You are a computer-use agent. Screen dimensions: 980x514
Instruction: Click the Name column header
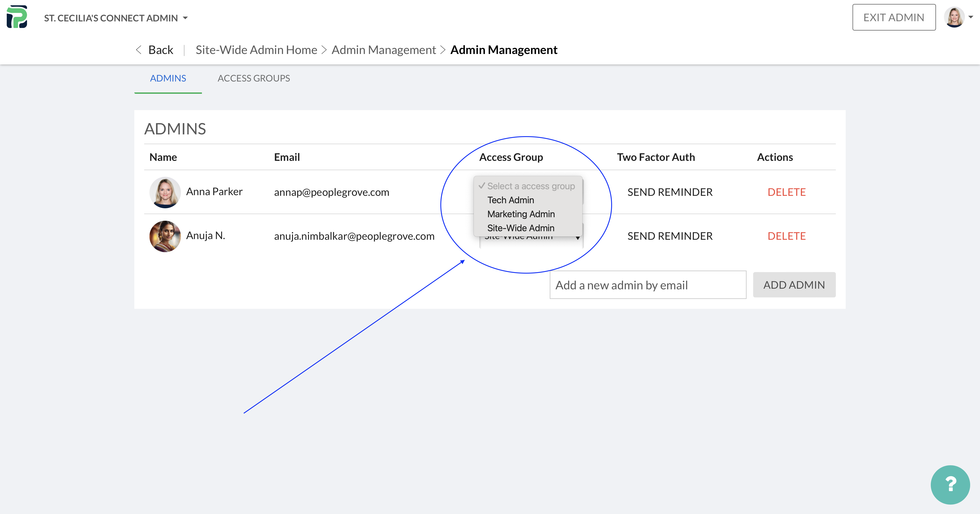point(163,157)
